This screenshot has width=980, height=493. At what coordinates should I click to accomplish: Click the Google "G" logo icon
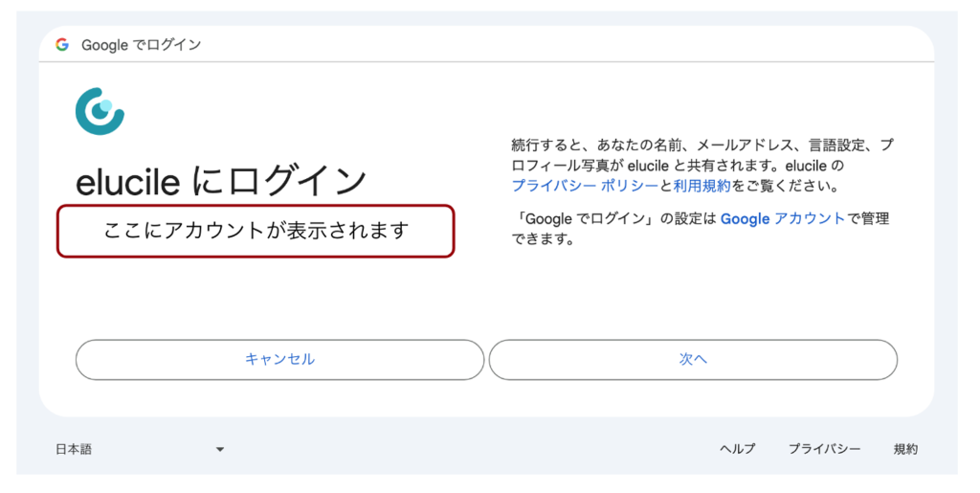tap(62, 45)
